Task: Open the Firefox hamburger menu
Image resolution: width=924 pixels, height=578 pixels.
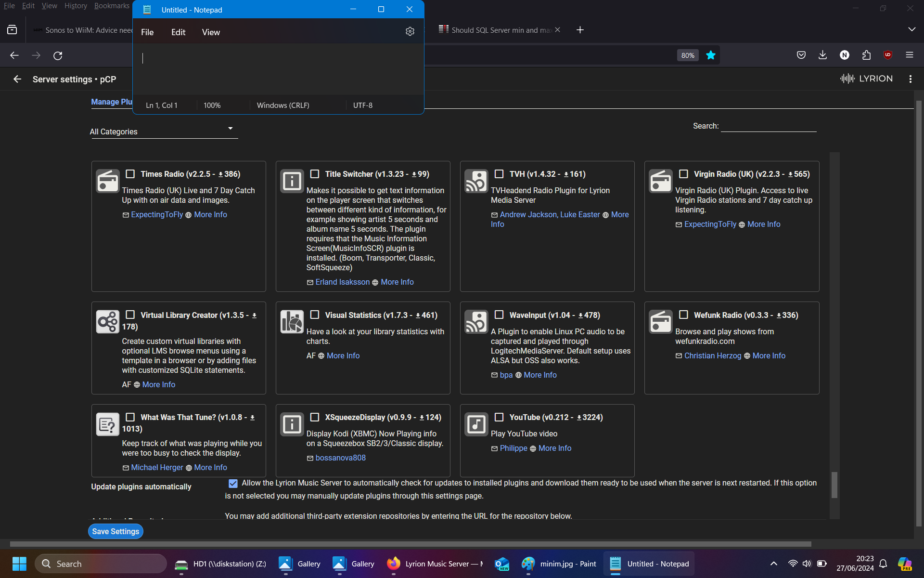Action: tap(910, 55)
